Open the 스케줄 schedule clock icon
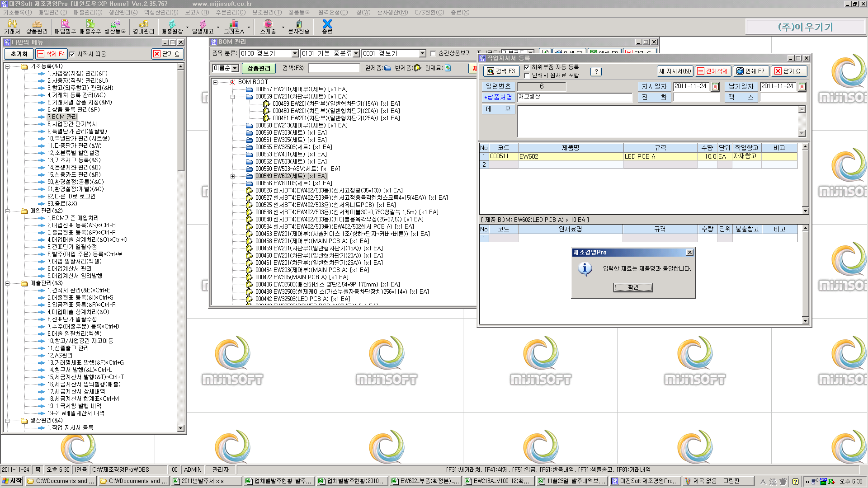The height and width of the screenshot is (488, 868). pyautogui.click(x=268, y=27)
